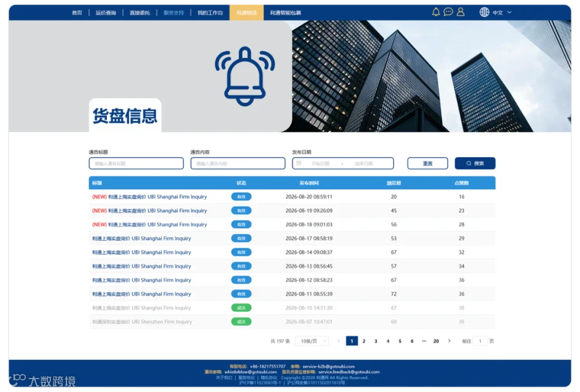Open 关于我们 footer link
Viewport: 580px width, 392px height.
pos(224,378)
